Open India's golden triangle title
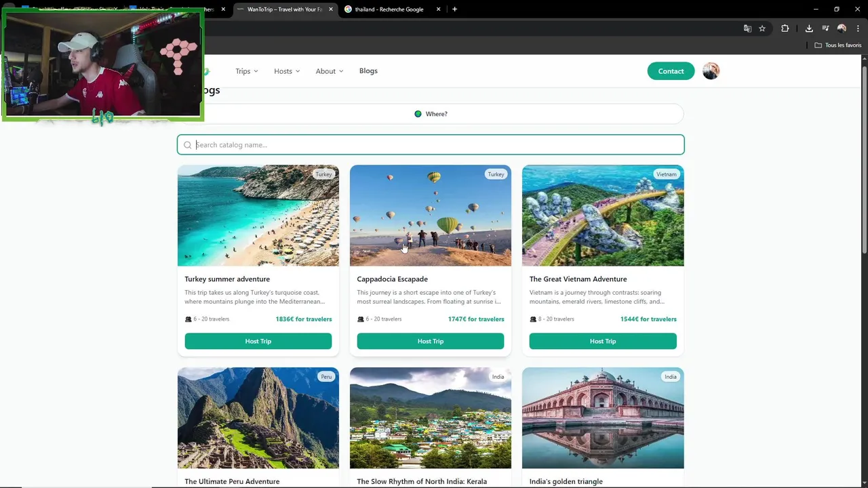The width and height of the screenshot is (868, 488). 566,482
